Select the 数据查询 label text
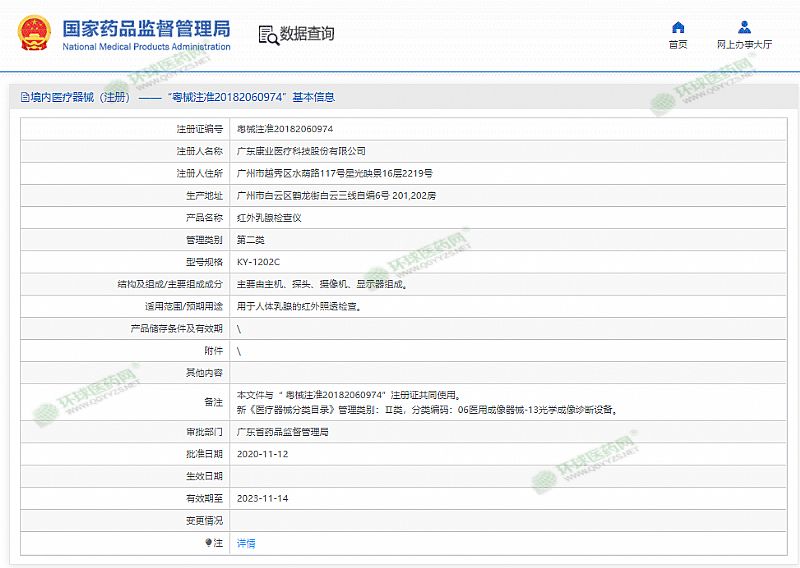 [x=307, y=34]
